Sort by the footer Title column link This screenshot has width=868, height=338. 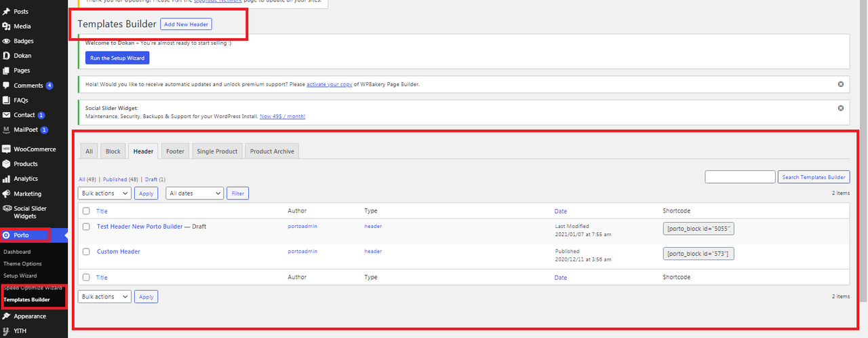[102, 277]
